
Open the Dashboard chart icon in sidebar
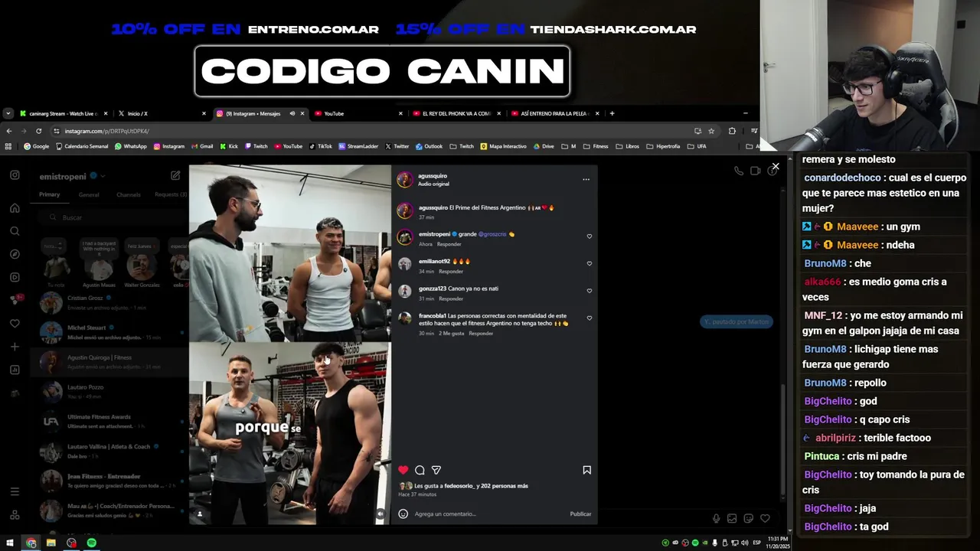pyautogui.click(x=15, y=370)
